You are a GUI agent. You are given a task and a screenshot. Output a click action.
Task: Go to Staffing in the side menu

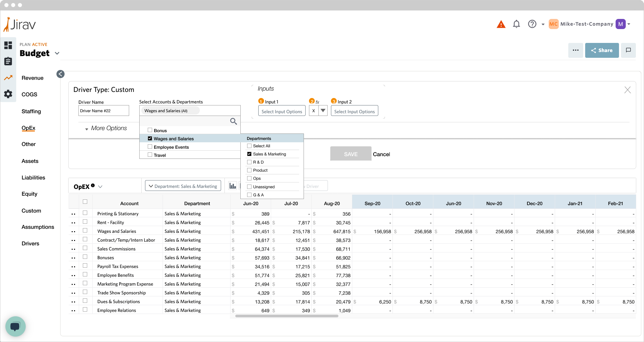31,111
